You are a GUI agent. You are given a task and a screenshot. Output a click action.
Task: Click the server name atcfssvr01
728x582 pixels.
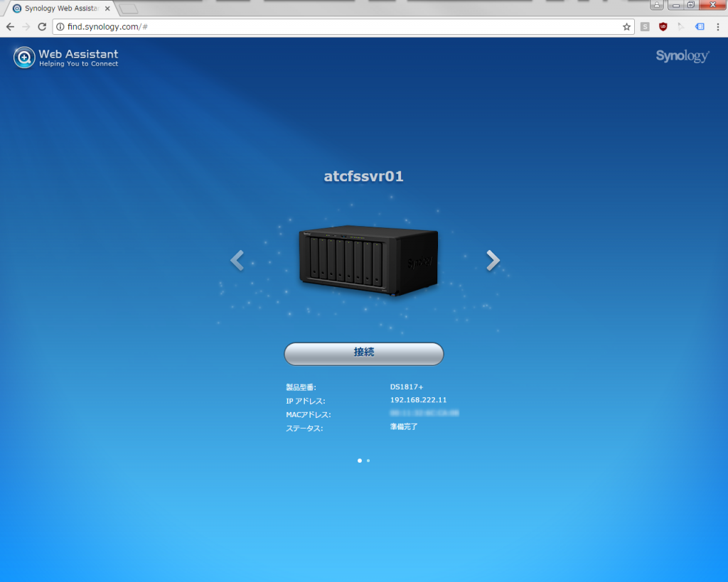tap(363, 176)
